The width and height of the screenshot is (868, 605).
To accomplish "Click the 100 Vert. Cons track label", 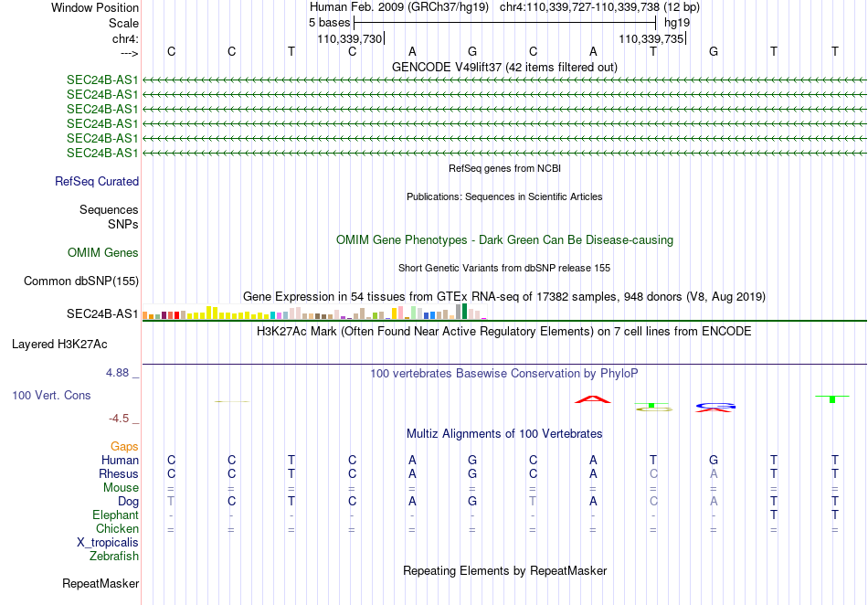I will coord(51,395).
